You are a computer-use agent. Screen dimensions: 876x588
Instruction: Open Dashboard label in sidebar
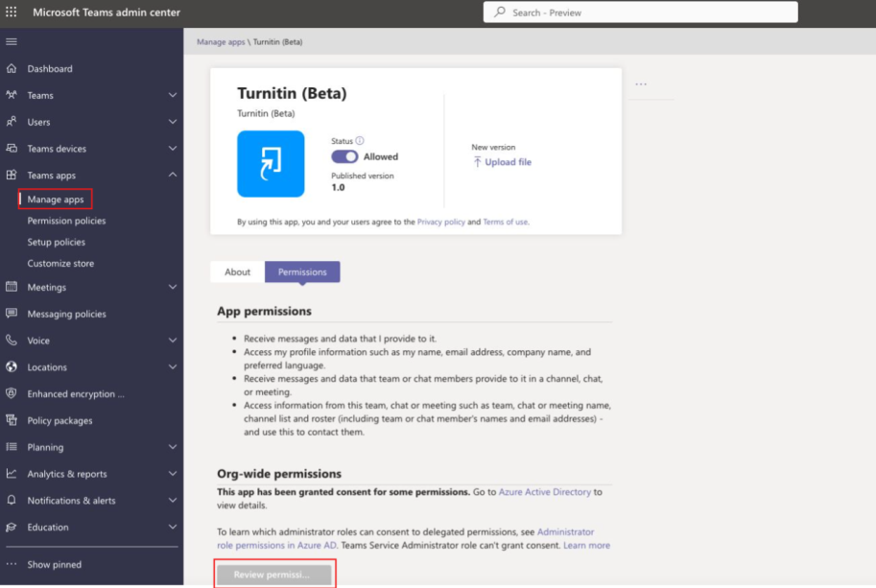pos(50,69)
